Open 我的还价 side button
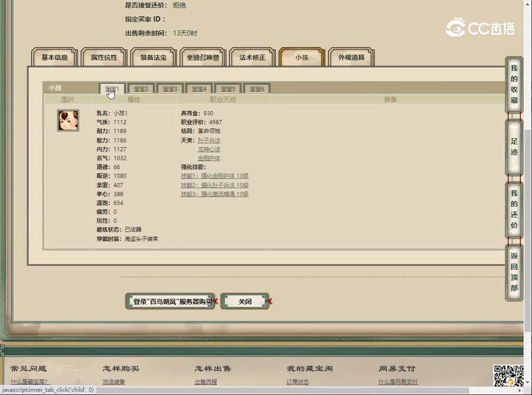The width and height of the screenshot is (532, 395). 514,209
